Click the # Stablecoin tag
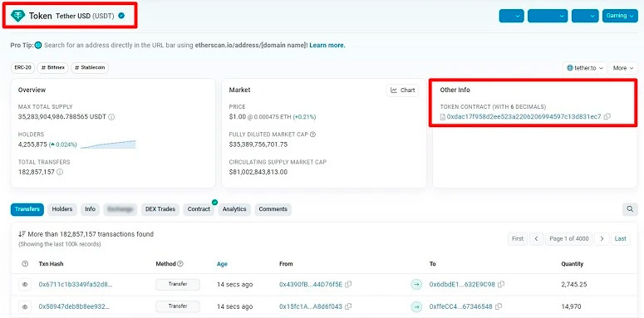 [90, 68]
